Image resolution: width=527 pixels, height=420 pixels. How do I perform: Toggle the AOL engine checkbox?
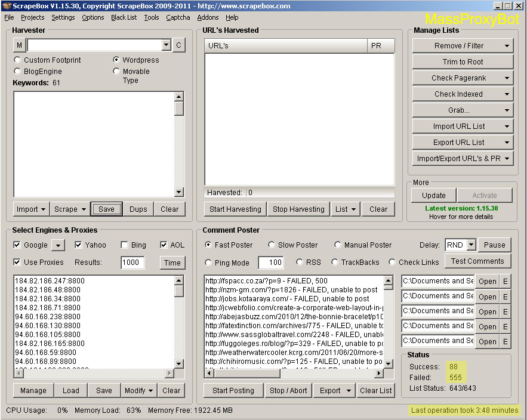(164, 245)
